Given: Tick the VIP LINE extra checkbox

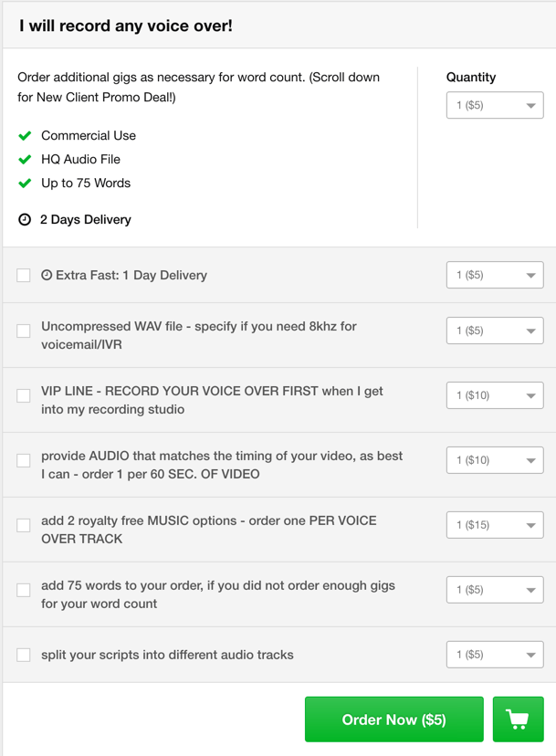Looking at the screenshot, I should (24, 395).
